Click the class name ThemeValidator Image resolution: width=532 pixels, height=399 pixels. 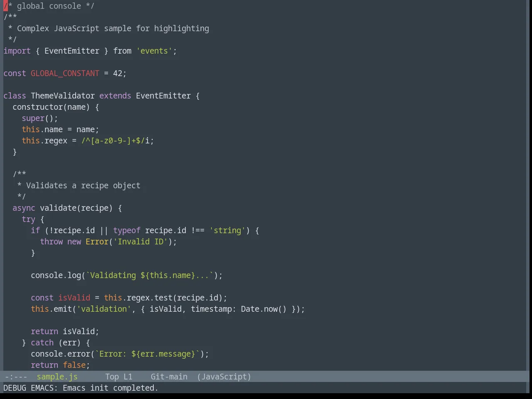[x=63, y=96]
